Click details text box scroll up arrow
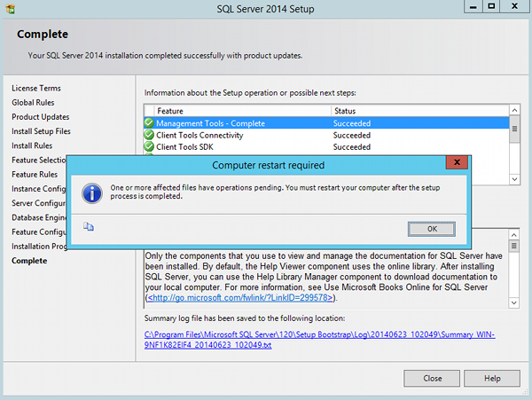 pyautogui.click(x=514, y=235)
